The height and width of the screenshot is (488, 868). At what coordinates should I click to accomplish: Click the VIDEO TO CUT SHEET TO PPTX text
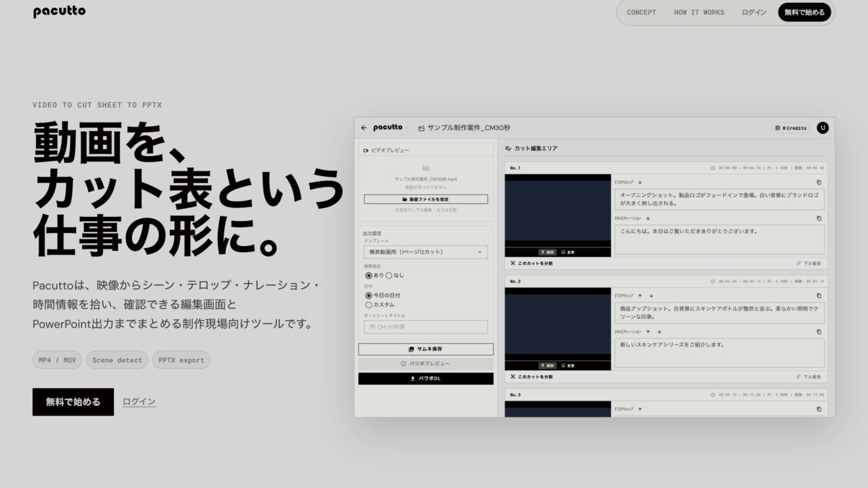click(x=97, y=105)
